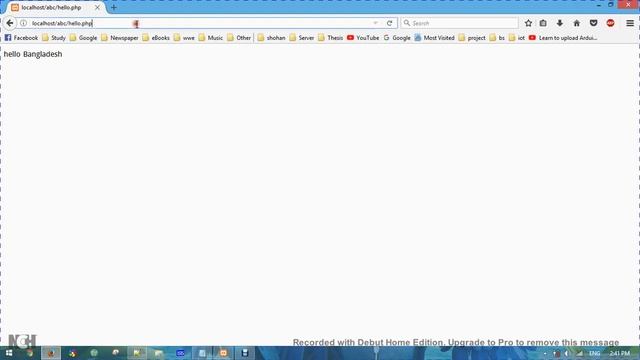Open the 2:41 PM taskbar clock
640x360 pixels.
tap(620, 353)
